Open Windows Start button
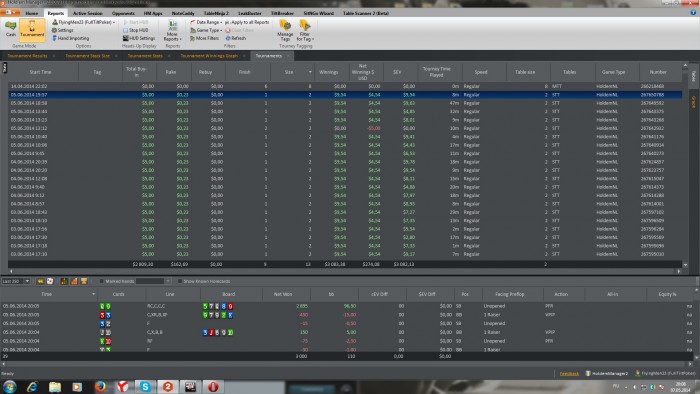700x394 pixels. [9, 386]
